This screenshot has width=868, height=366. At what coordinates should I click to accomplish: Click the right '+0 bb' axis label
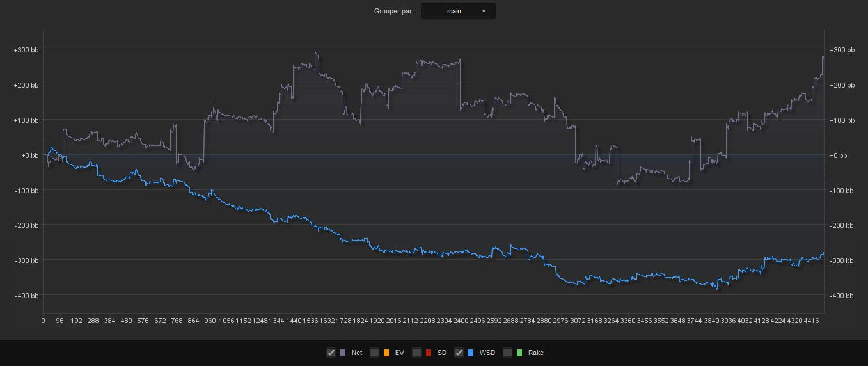(839, 155)
